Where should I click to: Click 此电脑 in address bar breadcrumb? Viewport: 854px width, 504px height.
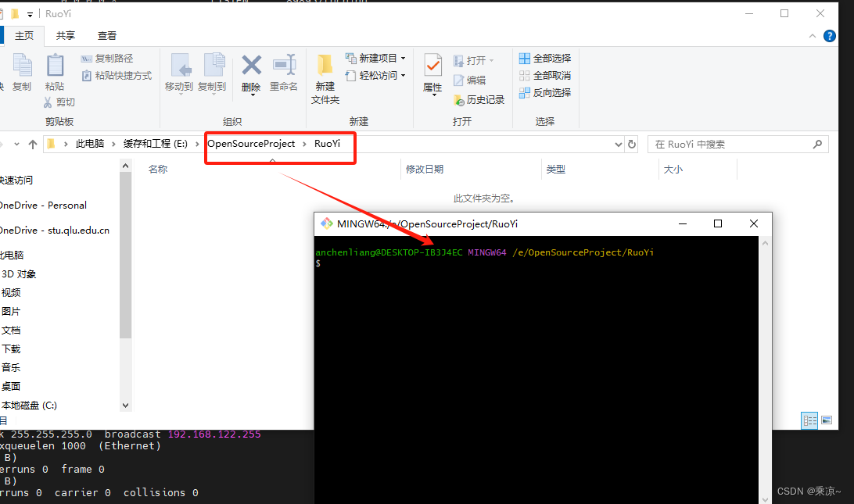point(90,144)
